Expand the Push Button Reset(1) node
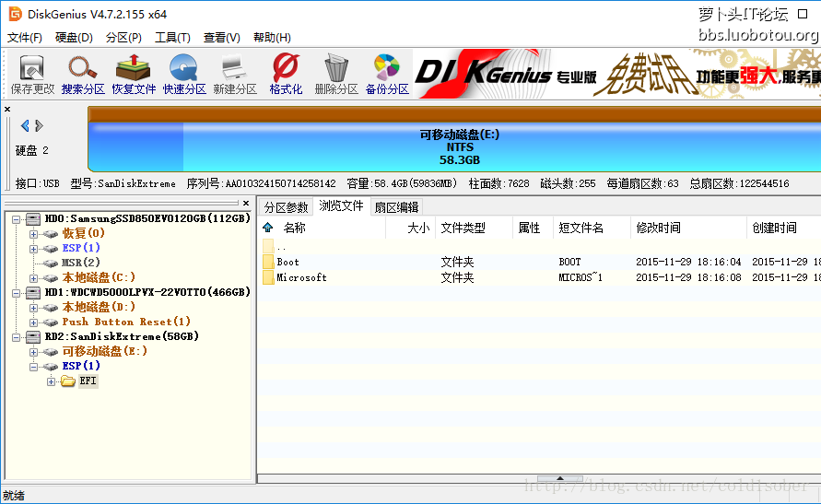 (33, 322)
